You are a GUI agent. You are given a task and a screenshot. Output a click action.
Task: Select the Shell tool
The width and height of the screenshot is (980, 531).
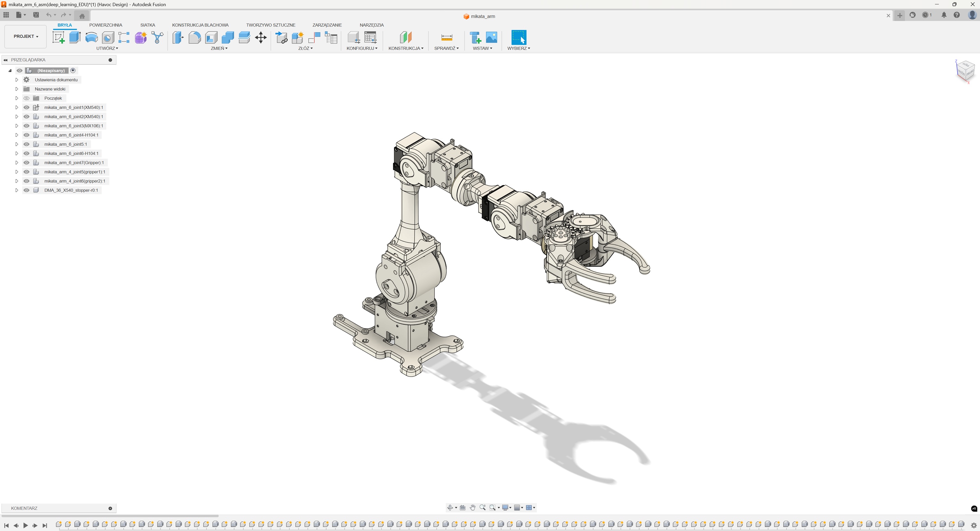211,37
